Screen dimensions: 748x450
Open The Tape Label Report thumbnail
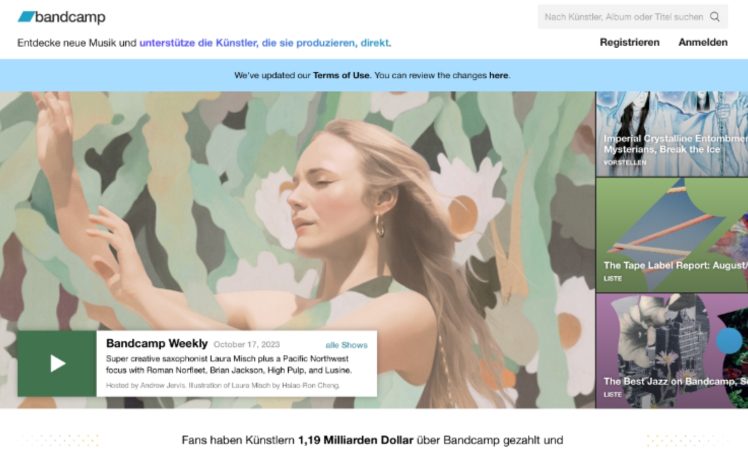coord(672,235)
